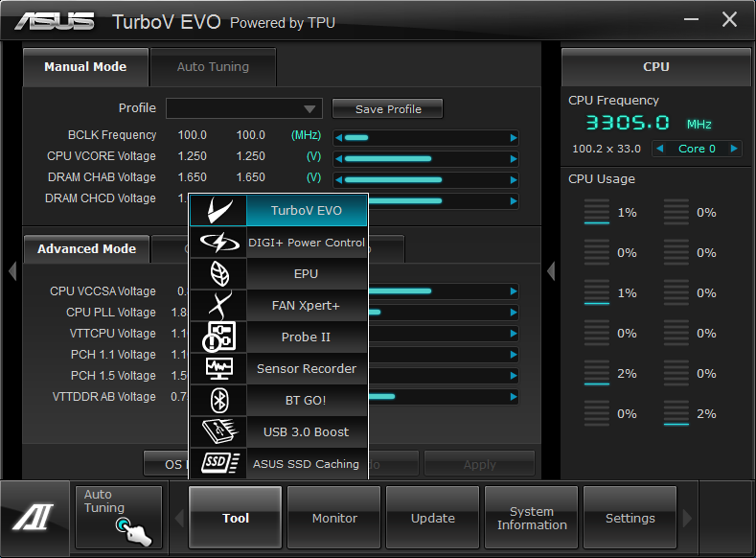Click the Sensor Recorder graph icon

pyautogui.click(x=218, y=369)
